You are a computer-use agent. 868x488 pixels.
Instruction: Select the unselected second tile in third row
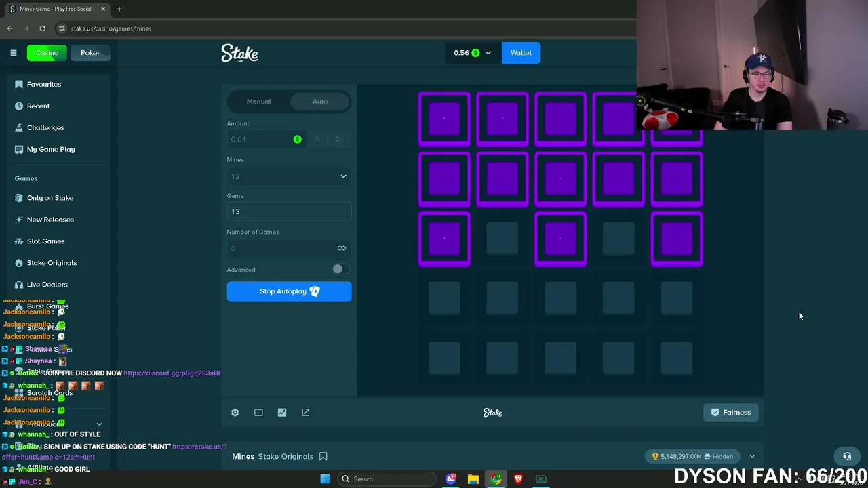coord(502,239)
